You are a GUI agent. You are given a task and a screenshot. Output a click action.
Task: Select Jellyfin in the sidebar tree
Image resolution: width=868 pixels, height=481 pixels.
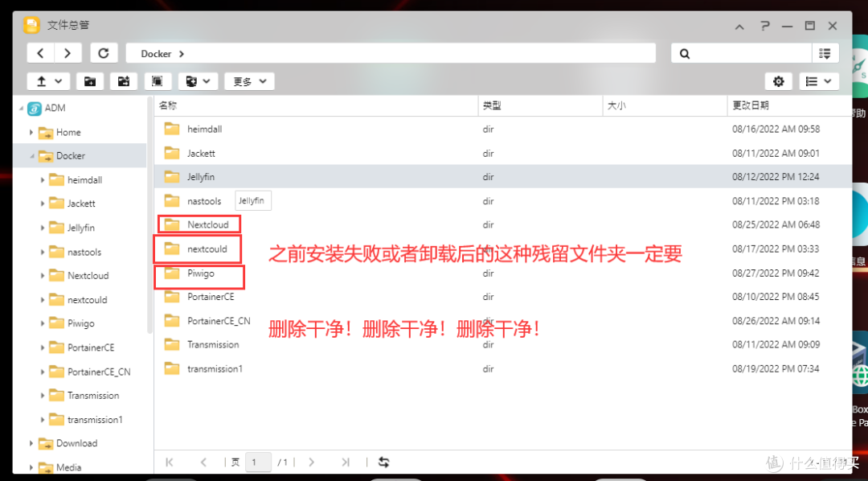(81, 228)
